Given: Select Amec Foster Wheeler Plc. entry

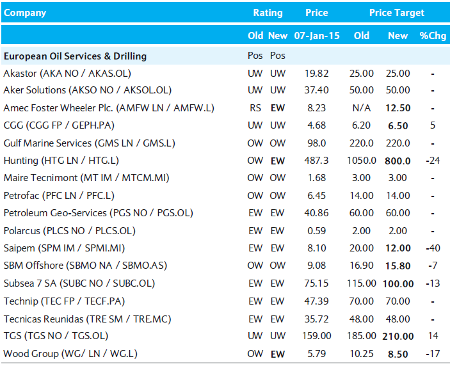Looking at the screenshot, I should click(x=109, y=108).
